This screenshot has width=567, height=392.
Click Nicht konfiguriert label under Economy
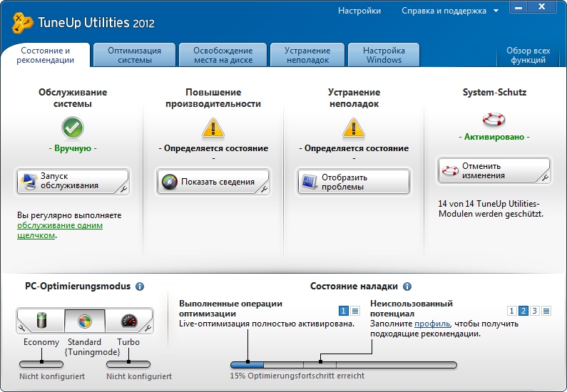pos(52,376)
